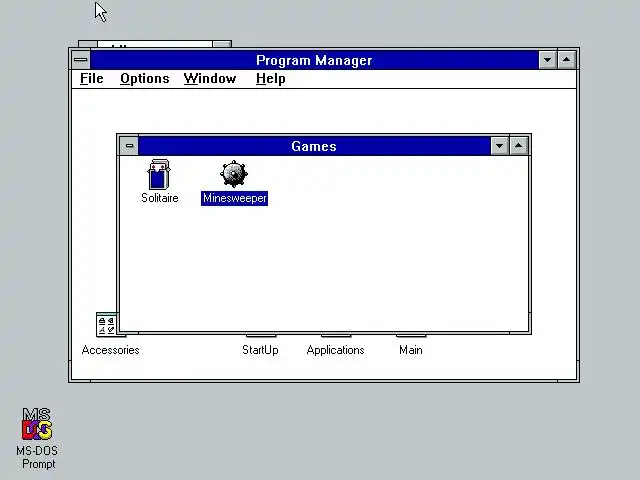Open the Games window control menu box
The width and height of the screenshot is (640, 480).
pyautogui.click(x=129, y=146)
